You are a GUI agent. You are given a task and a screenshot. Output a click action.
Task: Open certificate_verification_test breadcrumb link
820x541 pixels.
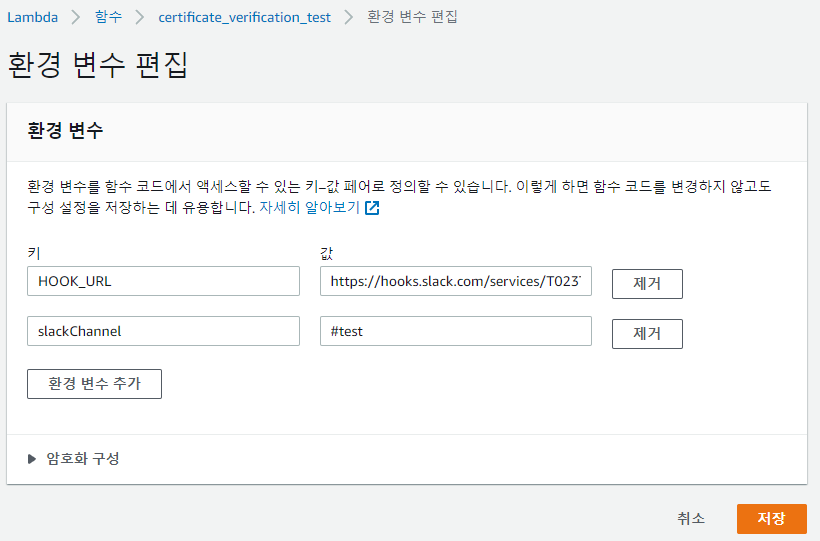pyautogui.click(x=244, y=17)
